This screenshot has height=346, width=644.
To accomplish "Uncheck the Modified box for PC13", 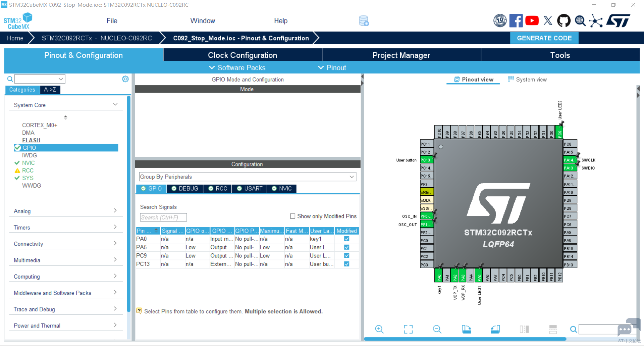I will [x=346, y=264].
